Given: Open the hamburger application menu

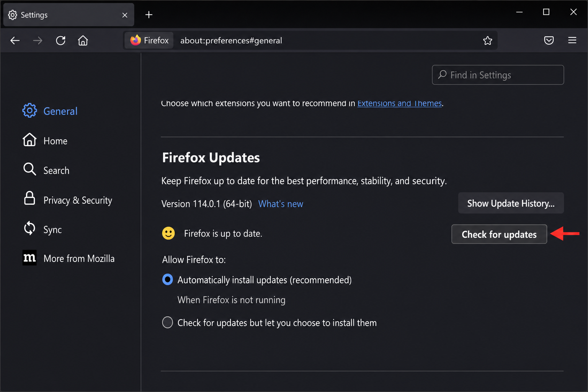Looking at the screenshot, I should (x=572, y=40).
